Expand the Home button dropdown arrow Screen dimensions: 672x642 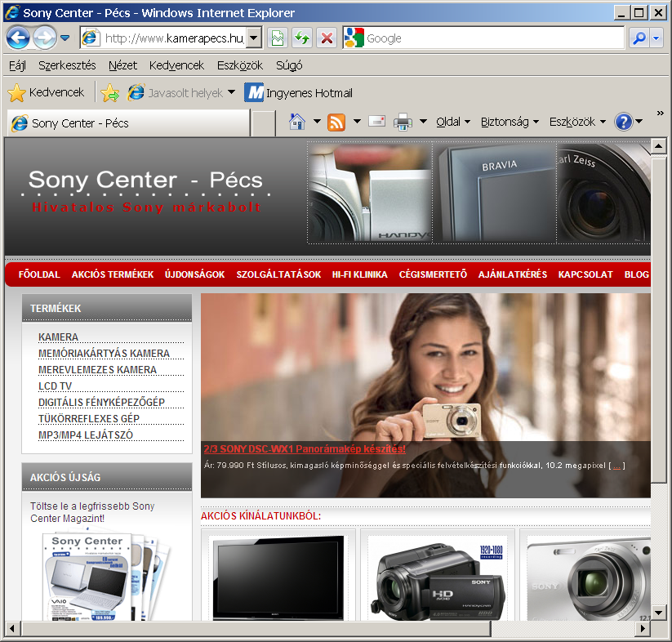pyautogui.click(x=317, y=122)
